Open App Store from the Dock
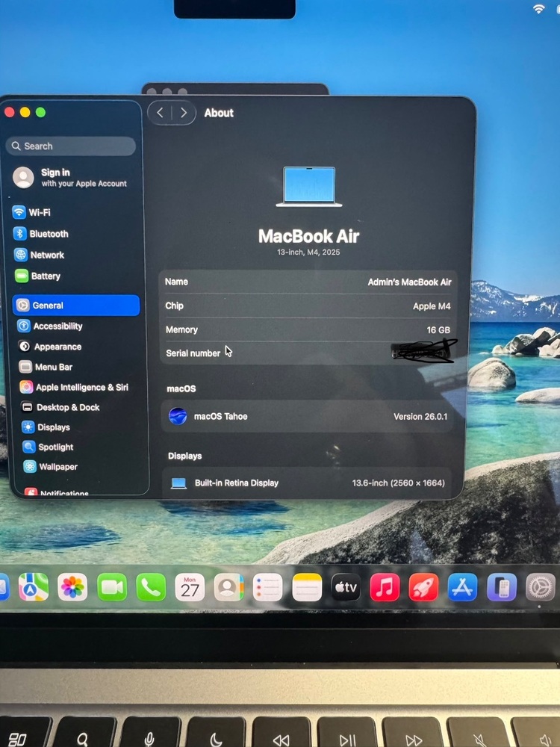560x747 pixels. [462, 588]
